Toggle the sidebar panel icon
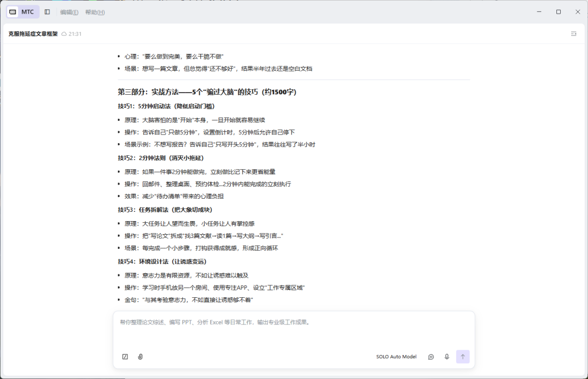 [47, 12]
